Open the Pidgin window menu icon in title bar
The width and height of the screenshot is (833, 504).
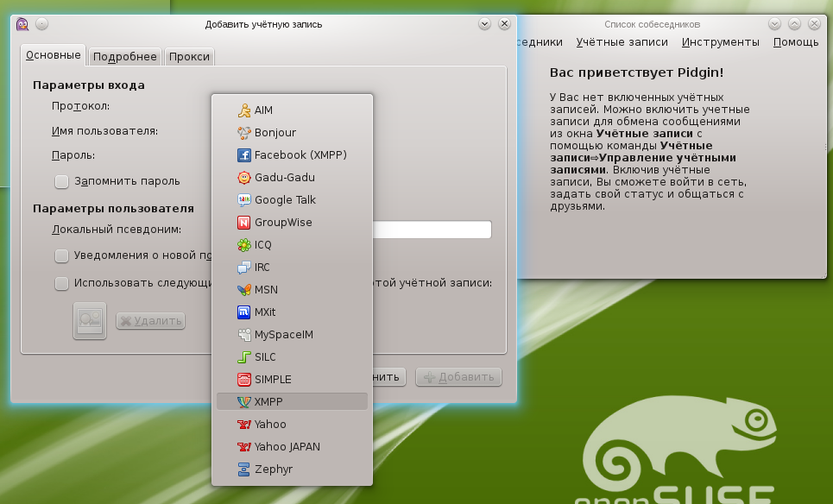coord(22,24)
